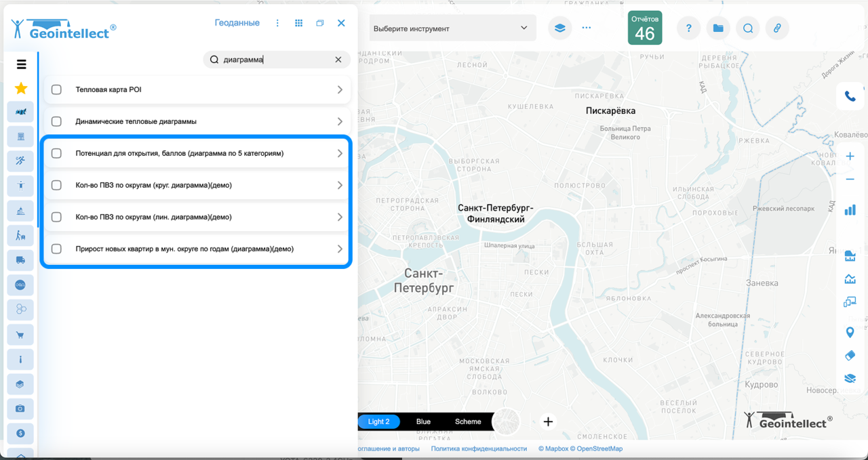The height and width of the screenshot is (460, 868).
Task: Click the Отчётов 46 reports button
Action: (x=644, y=28)
